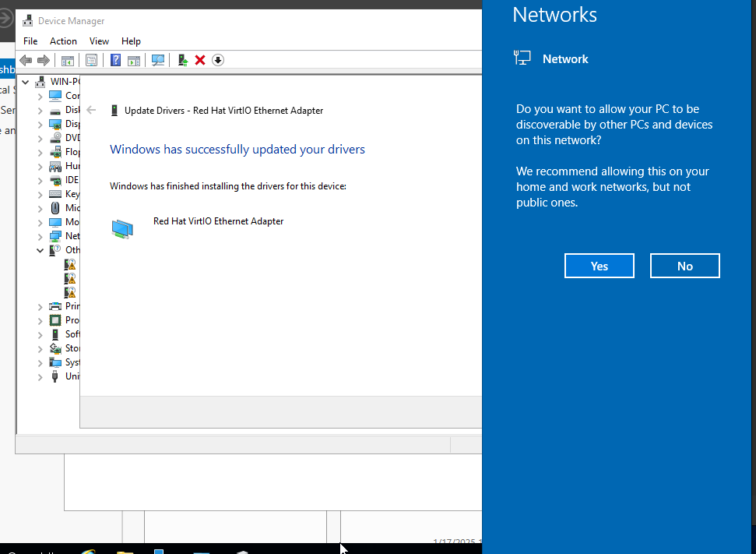Click the 'Device Manager' window title text
Image resolution: width=756 pixels, height=554 pixels.
[72, 21]
